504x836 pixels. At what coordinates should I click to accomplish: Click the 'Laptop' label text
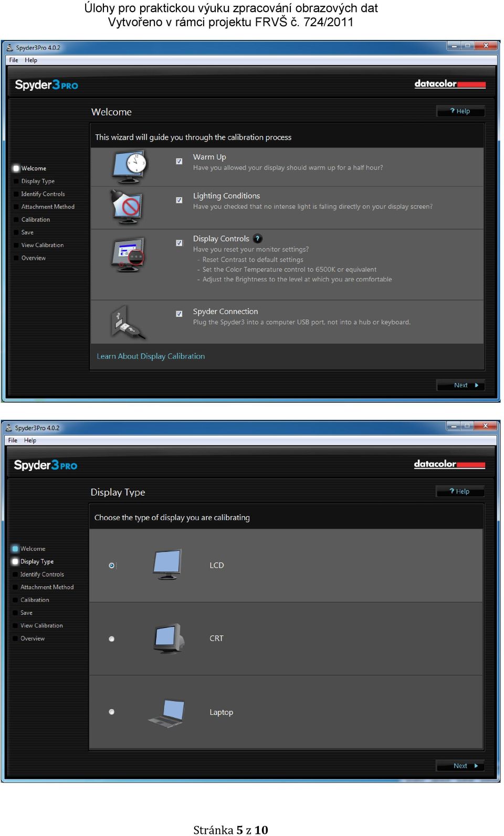(x=221, y=713)
